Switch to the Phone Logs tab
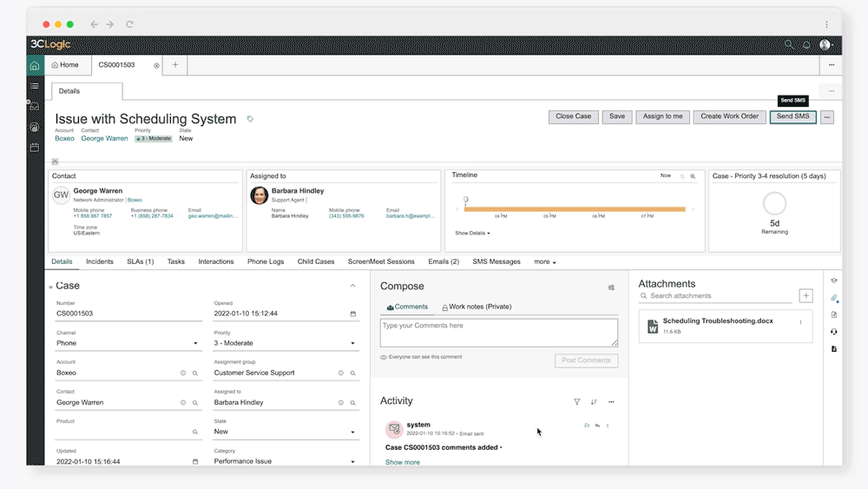Image resolution: width=868 pixels, height=489 pixels. [266, 262]
